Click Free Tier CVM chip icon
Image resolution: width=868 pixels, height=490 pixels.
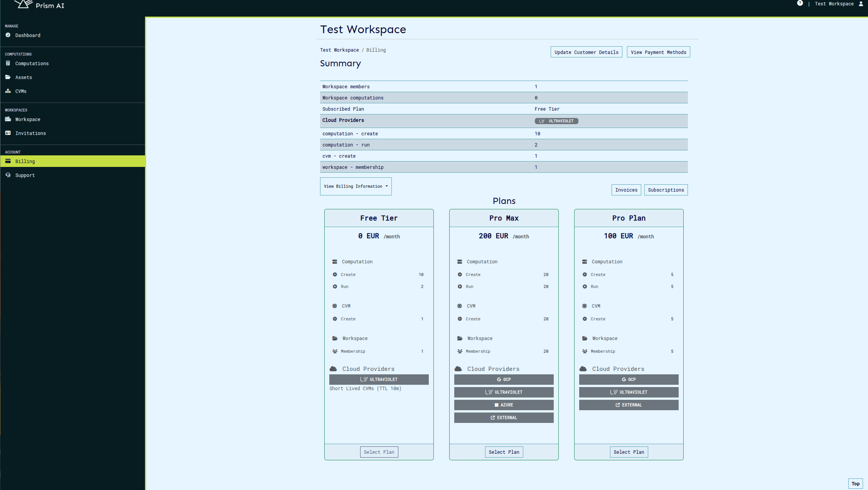(x=335, y=306)
